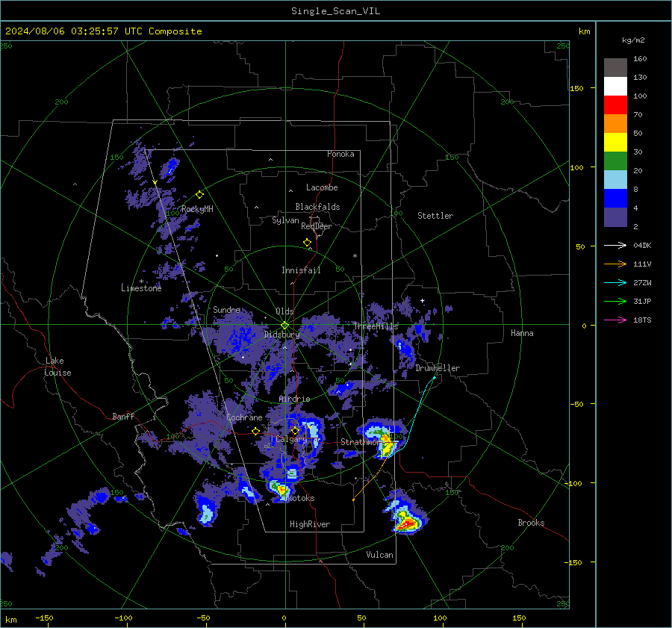Click the Sylvan label
The image size is (672, 628).
[x=285, y=220]
